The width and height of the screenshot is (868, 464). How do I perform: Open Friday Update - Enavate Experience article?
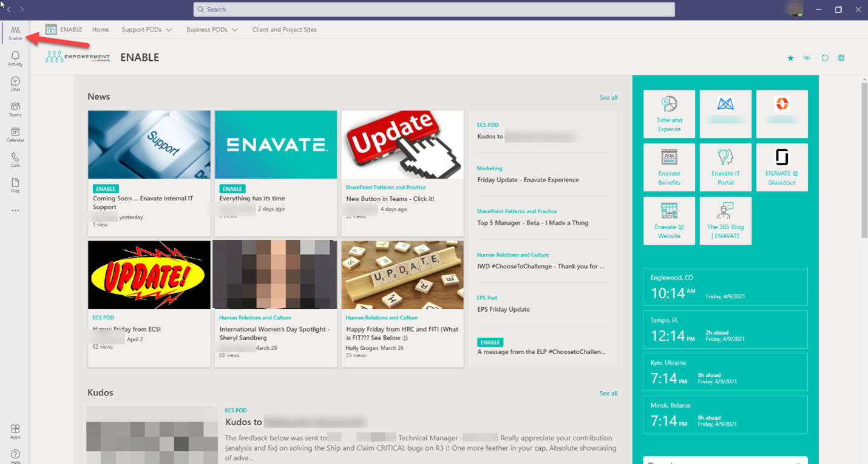point(528,180)
